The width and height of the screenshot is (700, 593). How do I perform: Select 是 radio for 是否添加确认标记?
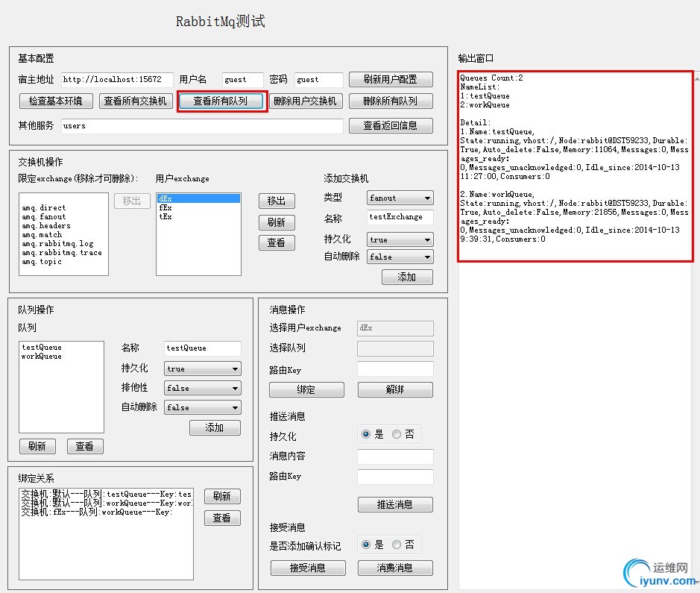pyautogui.click(x=366, y=545)
